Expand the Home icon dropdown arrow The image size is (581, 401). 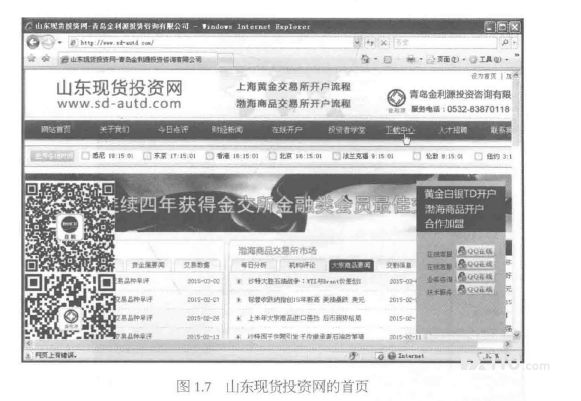[x=375, y=59]
